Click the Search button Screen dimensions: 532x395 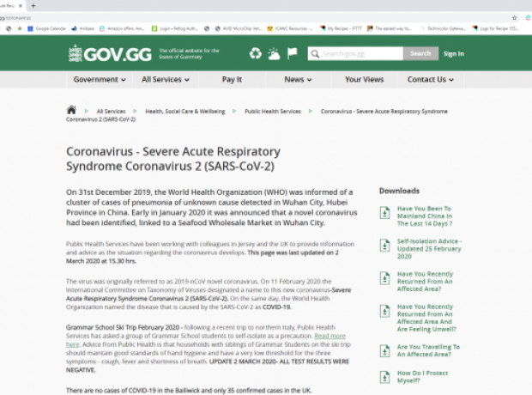coord(420,53)
